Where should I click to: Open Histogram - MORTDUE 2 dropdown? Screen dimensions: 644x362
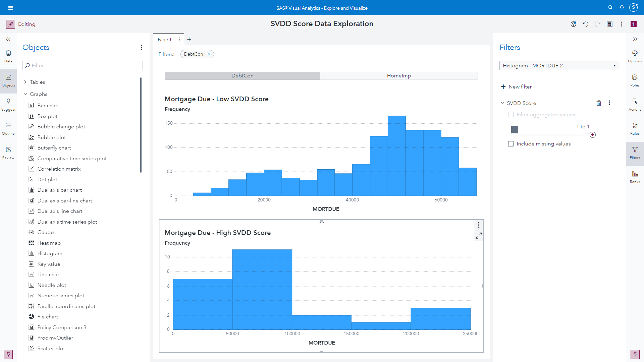(x=559, y=66)
